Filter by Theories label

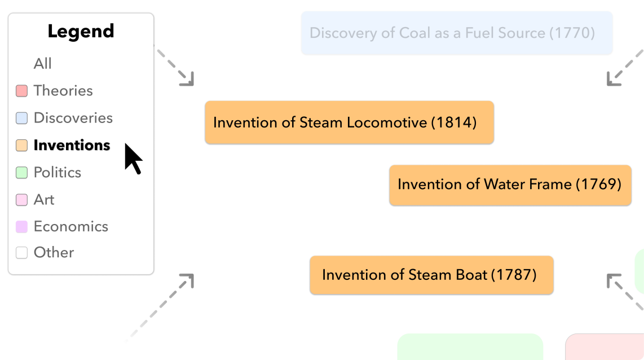point(63,91)
